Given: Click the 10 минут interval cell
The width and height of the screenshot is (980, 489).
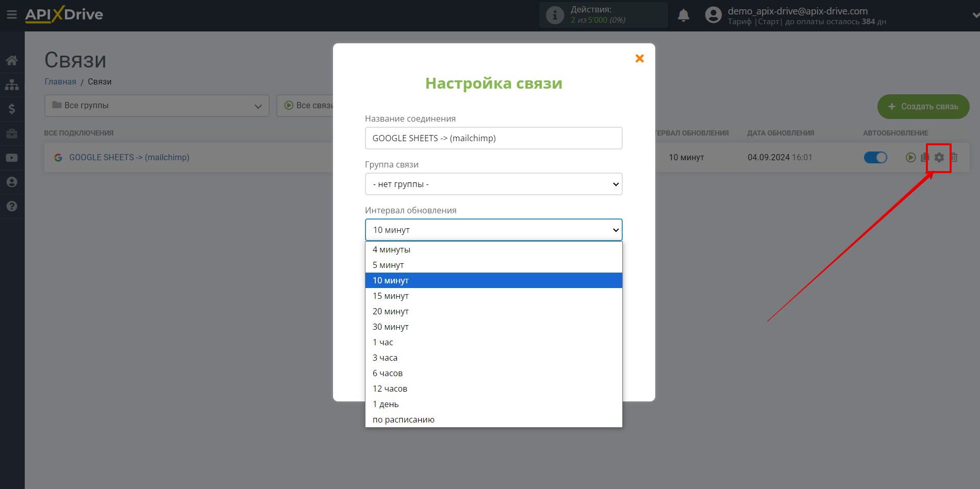Looking at the screenshot, I should point(686,157).
